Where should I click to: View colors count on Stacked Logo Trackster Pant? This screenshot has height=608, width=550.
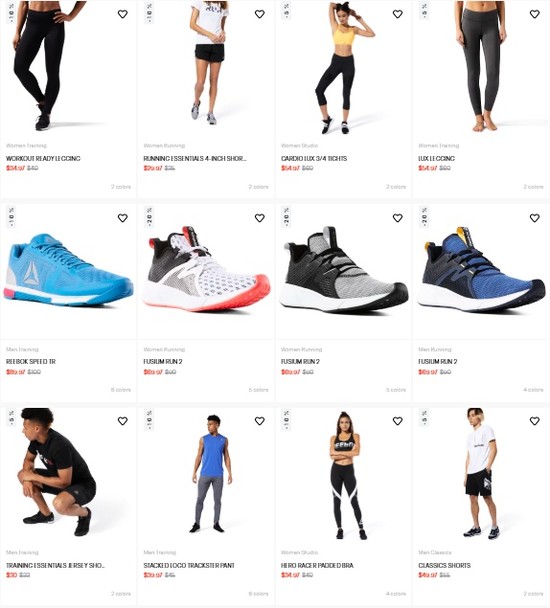tap(258, 594)
